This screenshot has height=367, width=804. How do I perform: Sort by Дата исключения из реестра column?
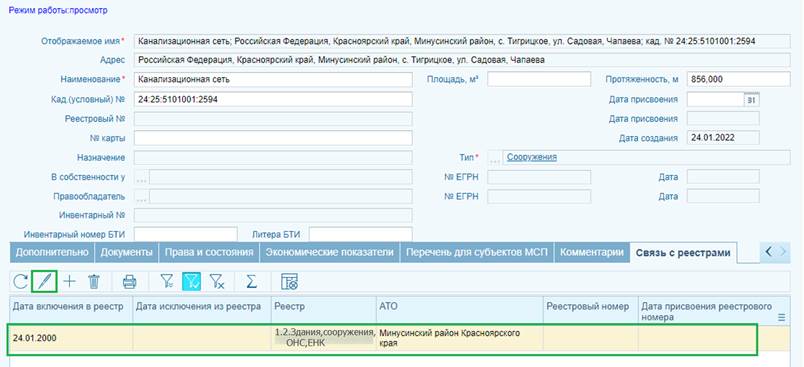click(x=202, y=310)
